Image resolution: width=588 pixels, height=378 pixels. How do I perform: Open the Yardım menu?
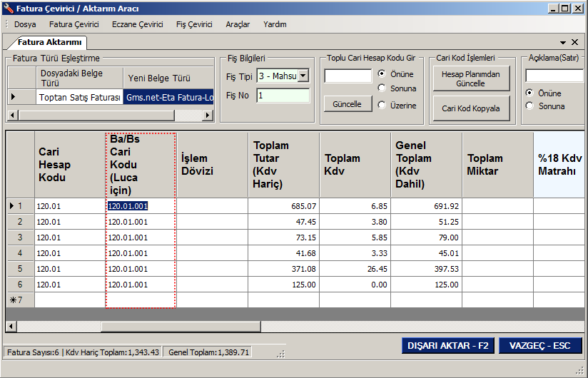[x=275, y=24]
